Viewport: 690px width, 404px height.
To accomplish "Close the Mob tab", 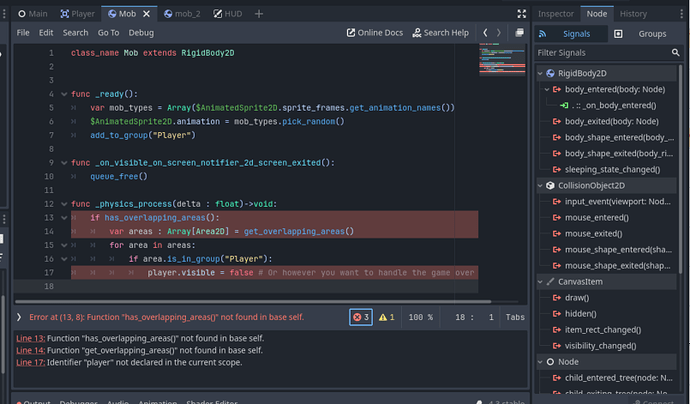I will coord(147,14).
